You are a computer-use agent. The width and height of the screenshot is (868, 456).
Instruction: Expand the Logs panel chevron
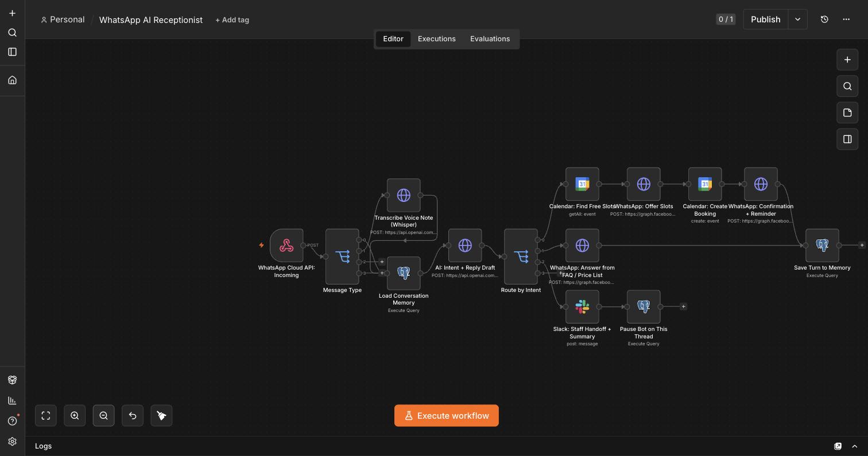click(x=855, y=446)
